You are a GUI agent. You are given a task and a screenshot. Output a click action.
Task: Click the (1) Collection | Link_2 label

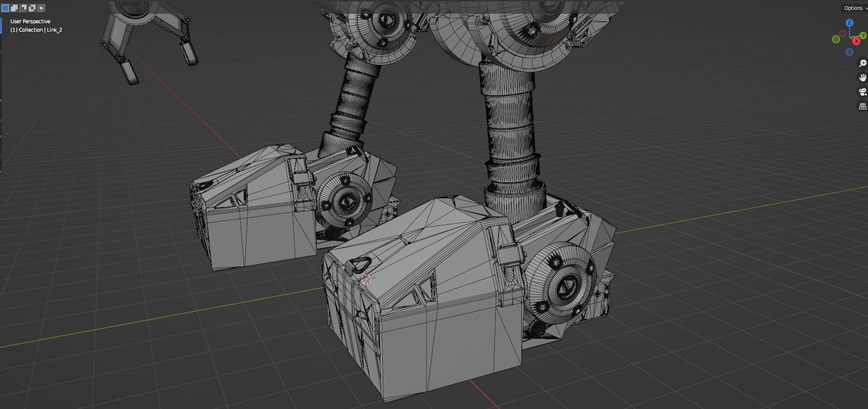point(36,30)
